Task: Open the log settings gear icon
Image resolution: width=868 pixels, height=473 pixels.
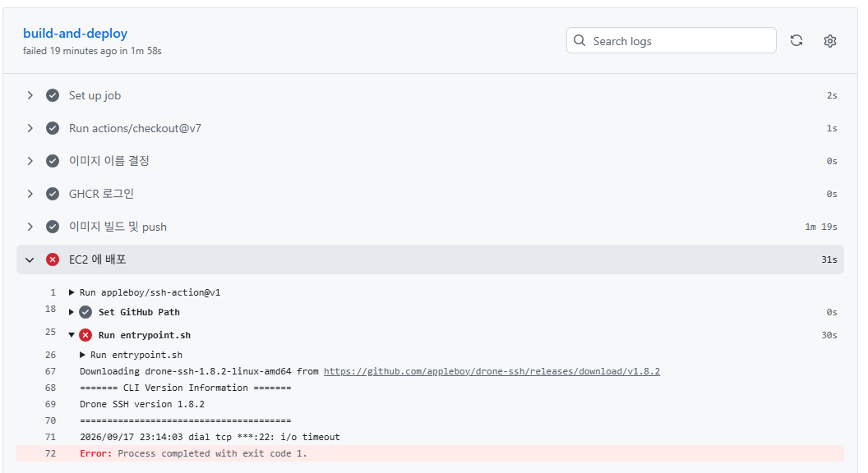Action: click(830, 40)
